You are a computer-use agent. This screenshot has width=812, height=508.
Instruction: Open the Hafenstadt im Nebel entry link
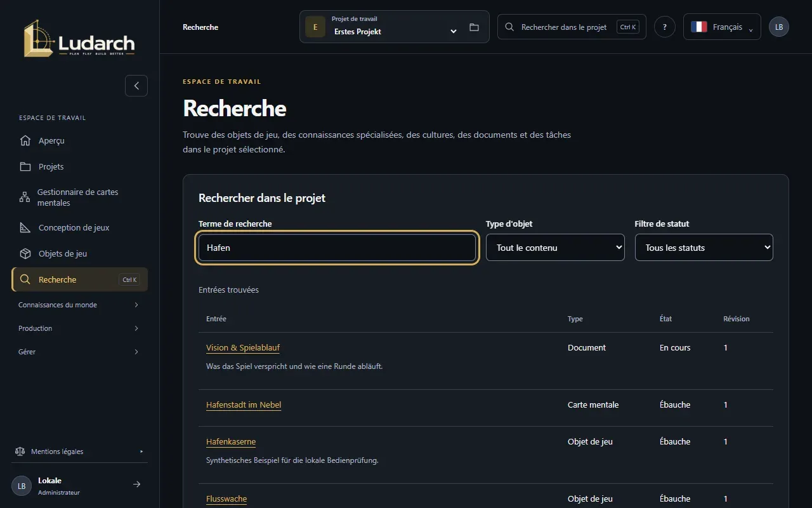click(x=244, y=405)
